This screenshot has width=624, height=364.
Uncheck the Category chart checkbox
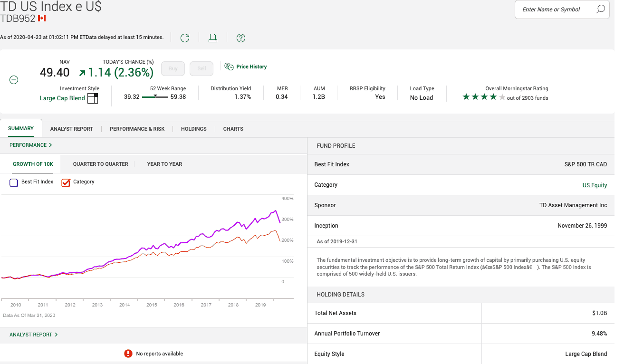(66, 182)
